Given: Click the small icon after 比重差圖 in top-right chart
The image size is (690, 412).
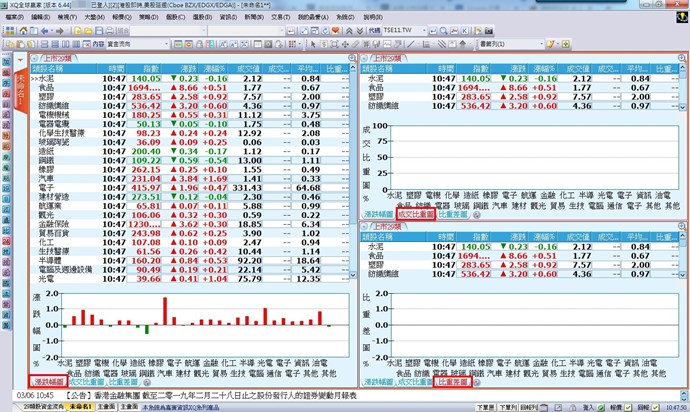Looking at the screenshot, I should 474,214.
